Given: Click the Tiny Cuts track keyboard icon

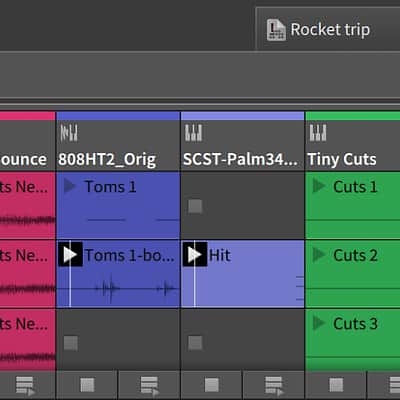Looking at the screenshot, I should coord(318,133).
